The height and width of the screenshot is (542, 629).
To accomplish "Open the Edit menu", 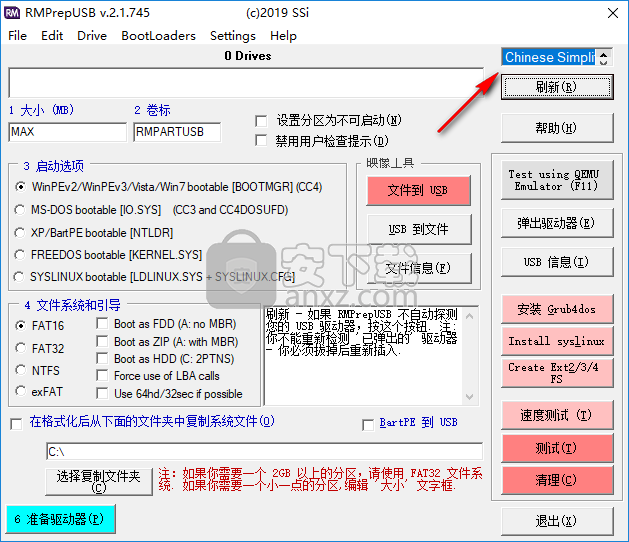I will [x=52, y=36].
